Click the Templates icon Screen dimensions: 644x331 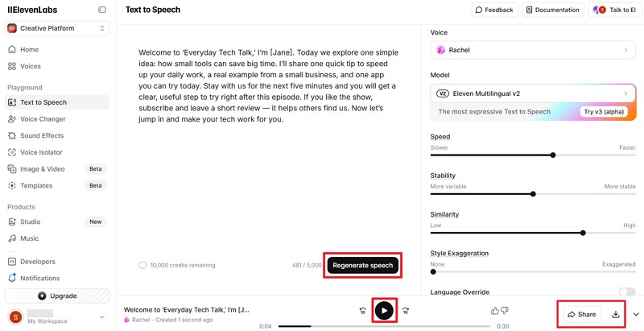pyautogui.click(x=12, y=185)
